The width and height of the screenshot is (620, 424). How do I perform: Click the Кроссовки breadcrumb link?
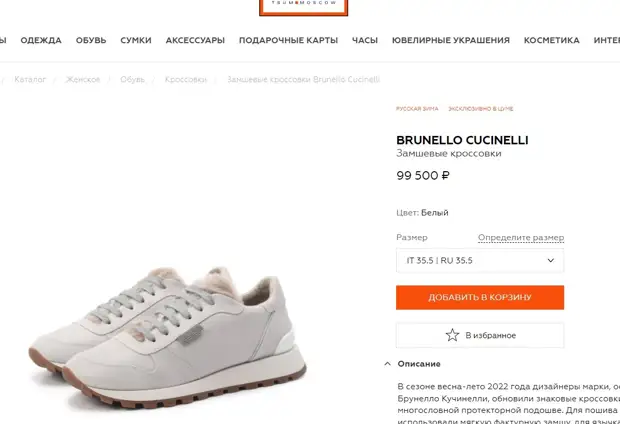[186, 80]
